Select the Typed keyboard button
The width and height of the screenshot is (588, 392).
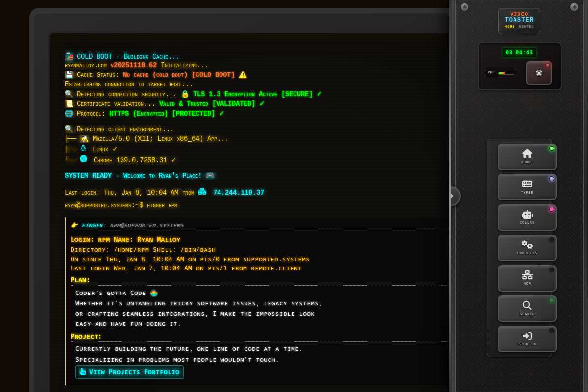[x=527, y=187]
